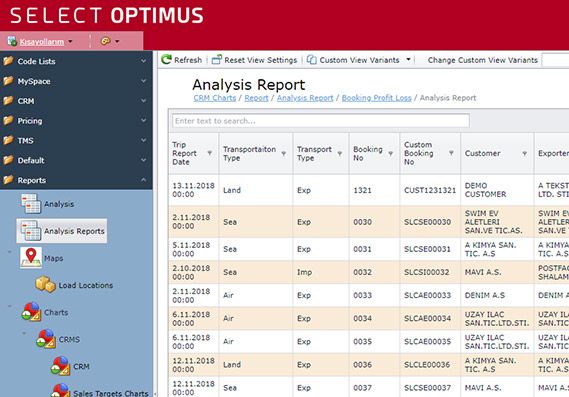Select cell SLCLE00036

[430, 364]
